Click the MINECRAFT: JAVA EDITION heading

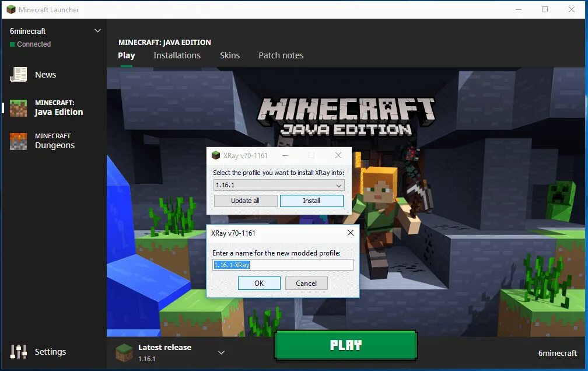[x=164, y=43]
